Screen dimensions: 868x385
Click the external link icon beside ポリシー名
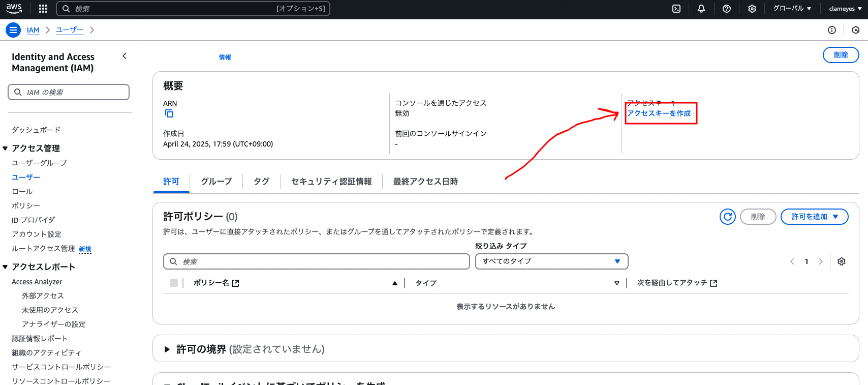235,283
